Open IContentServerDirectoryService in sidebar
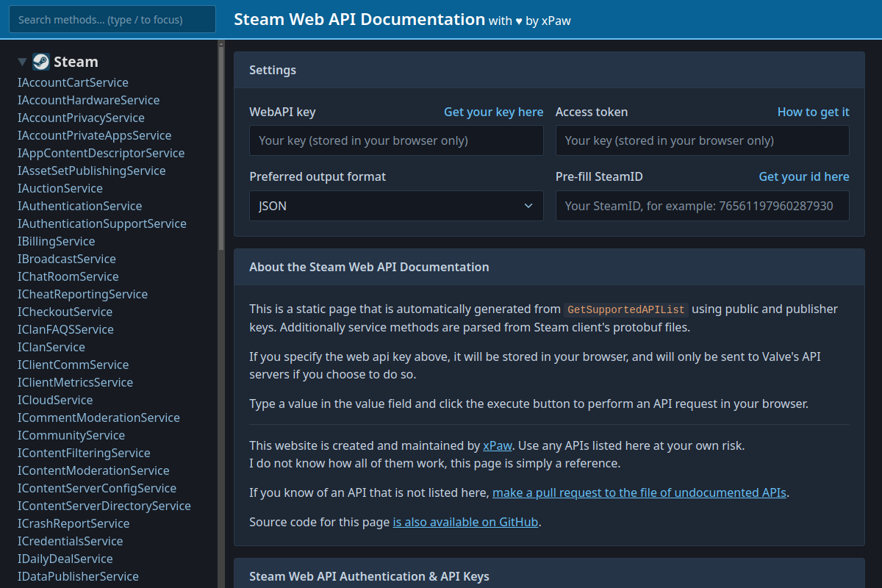Image resolution: width=882 pixels, height=588 pixels. (104, 506)
